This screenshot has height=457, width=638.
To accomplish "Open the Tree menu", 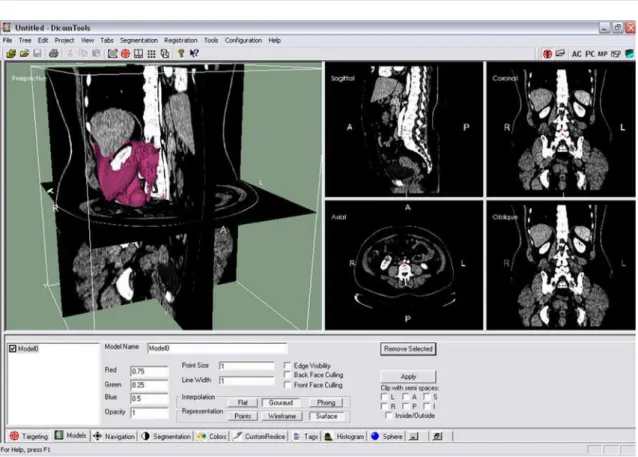I will pos(25,40).
